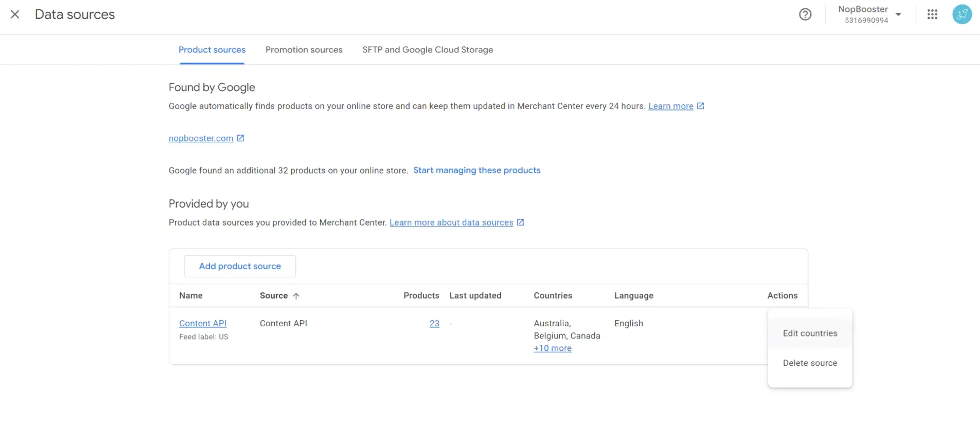Screen dimensions: 980x436
Task: Open Learn more about data sources link
Action: tap(451, 222)
